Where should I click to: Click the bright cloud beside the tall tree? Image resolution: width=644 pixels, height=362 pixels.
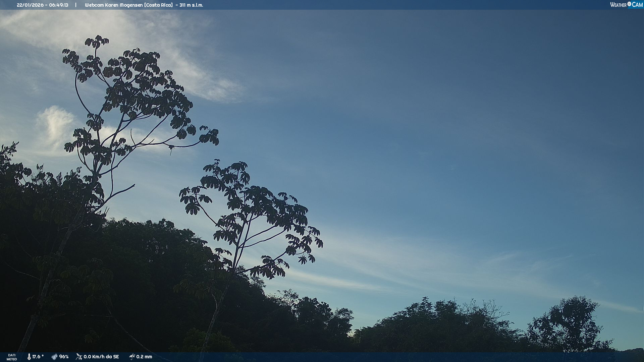[x=55, y=126]
